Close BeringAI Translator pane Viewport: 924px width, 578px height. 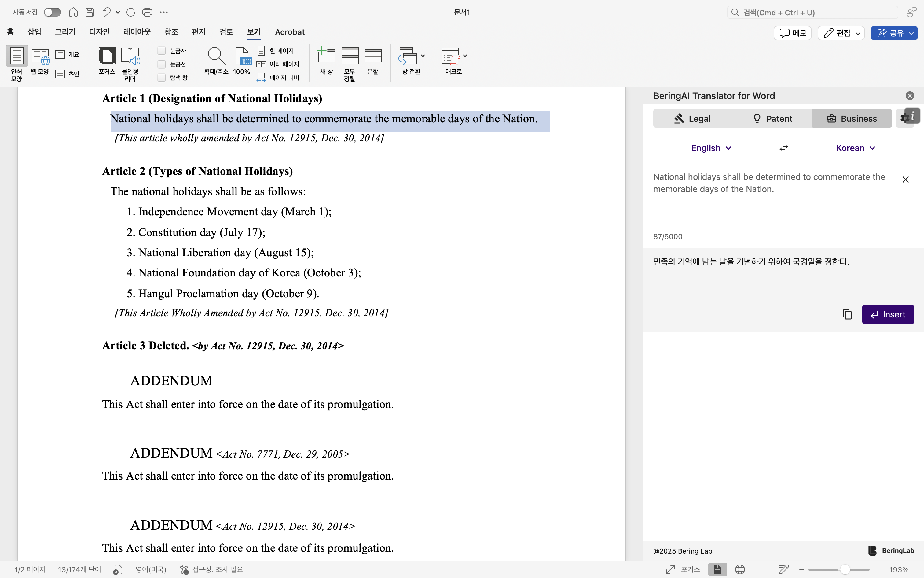pyautogui.click(x=910, y=95)
